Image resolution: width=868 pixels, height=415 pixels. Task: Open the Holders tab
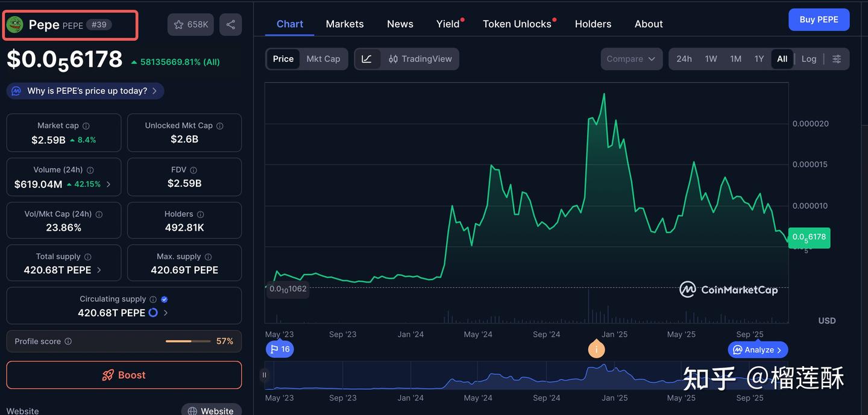[593, 24]
